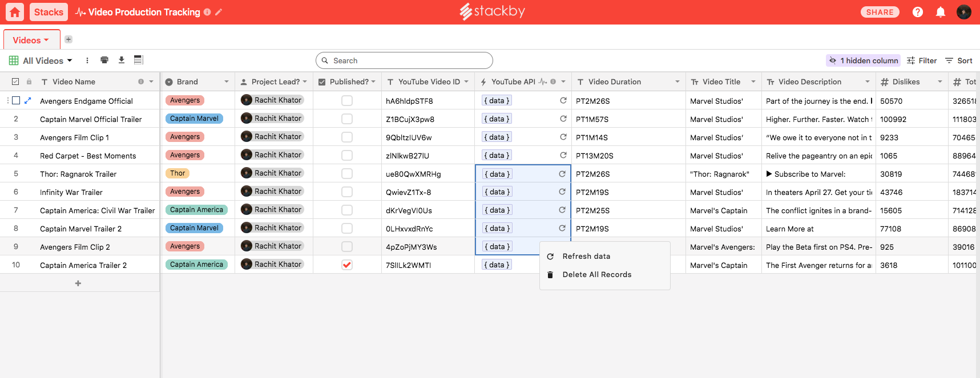
Task: Add a new table with plus icon
Action: pyautogui.click(x=68, y=39)
